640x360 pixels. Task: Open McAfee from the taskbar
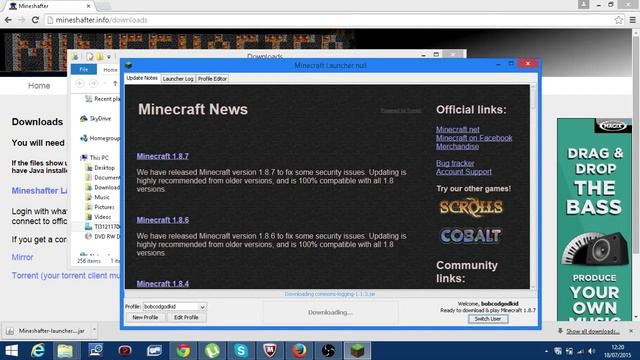(270, 351)
